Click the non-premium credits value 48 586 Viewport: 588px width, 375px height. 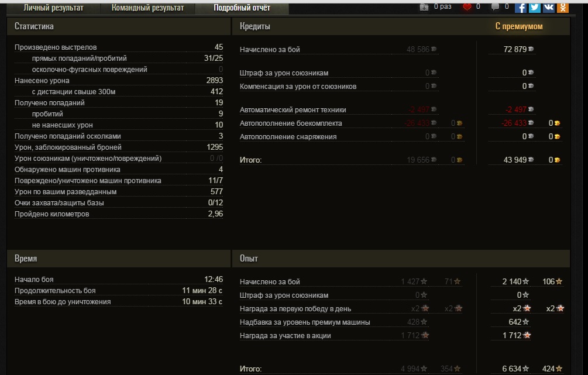(x=418, y=49)
